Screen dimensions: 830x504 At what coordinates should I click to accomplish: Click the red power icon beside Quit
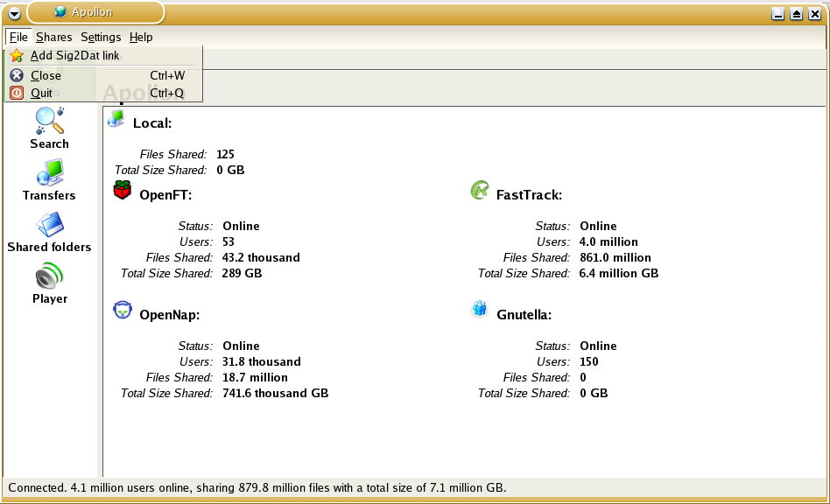click(17, 93)
